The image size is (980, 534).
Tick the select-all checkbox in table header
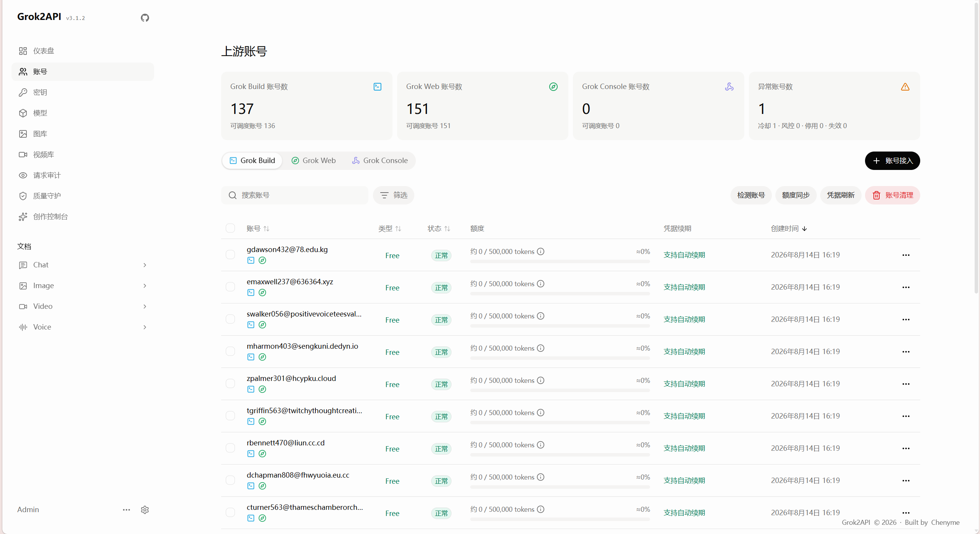230,228
